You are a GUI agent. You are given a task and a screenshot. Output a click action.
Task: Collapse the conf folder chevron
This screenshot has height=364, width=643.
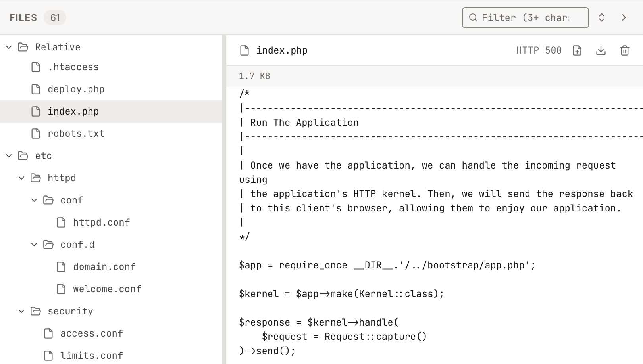tap(34, 200)
